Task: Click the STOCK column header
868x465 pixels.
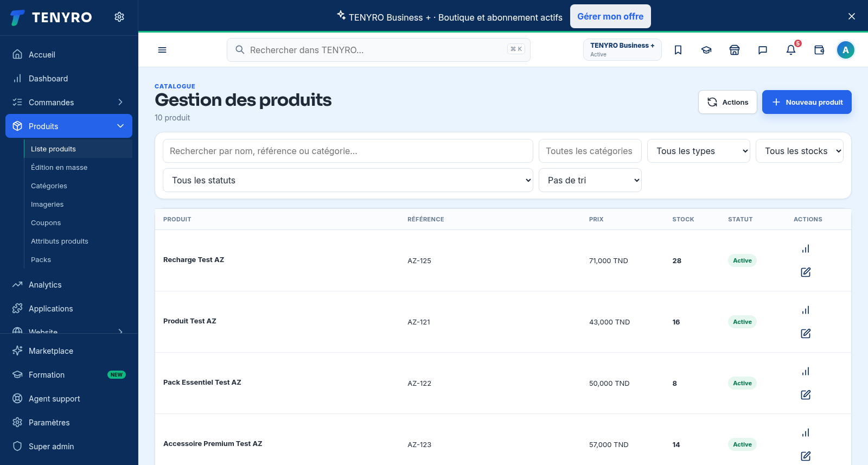Action: (x=683, y=219)
